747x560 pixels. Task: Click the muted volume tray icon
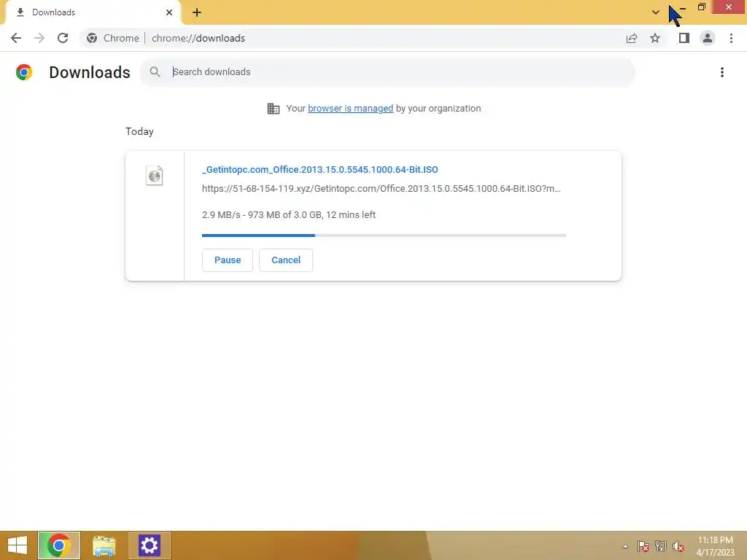(x=678, y=546)
